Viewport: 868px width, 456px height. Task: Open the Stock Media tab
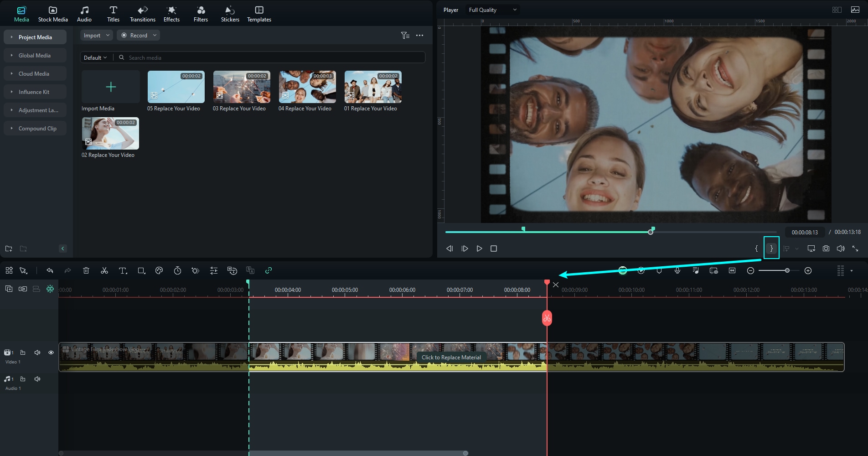pos(53,14)
